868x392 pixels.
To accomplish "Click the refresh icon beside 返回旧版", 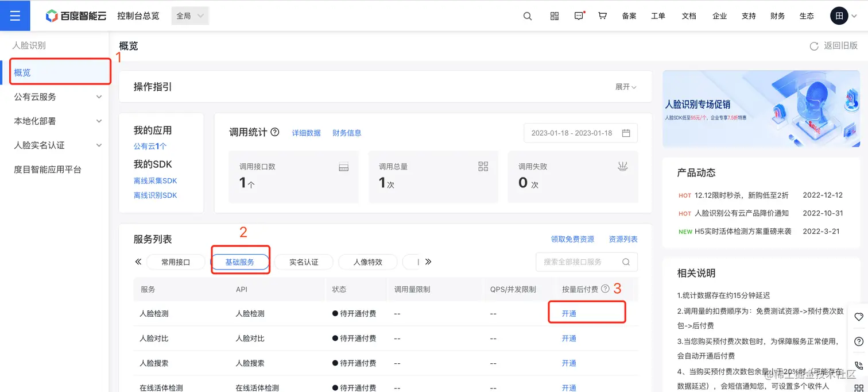I will point(814,46).
